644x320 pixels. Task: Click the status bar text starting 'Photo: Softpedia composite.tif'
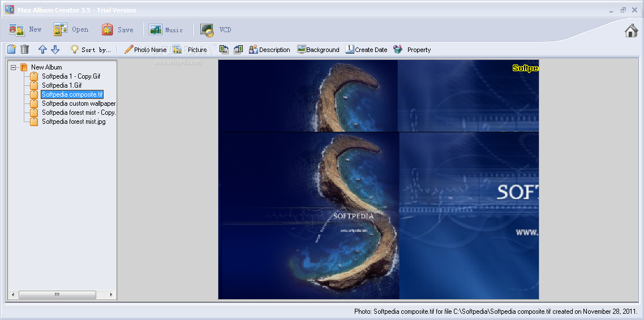[x=496, y=312]
